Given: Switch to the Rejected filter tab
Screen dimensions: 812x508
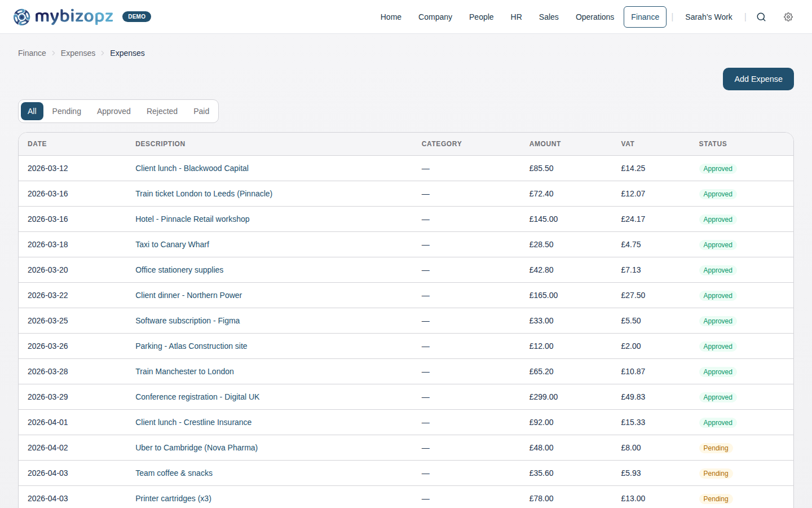Looking at the screenshot, I should coord(162,111).
